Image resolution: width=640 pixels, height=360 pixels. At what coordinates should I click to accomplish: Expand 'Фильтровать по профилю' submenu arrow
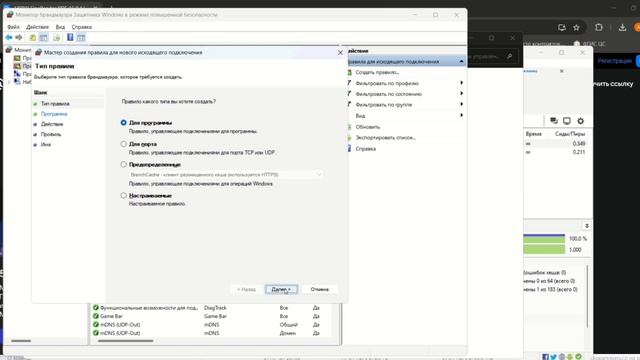coord(461,83)
